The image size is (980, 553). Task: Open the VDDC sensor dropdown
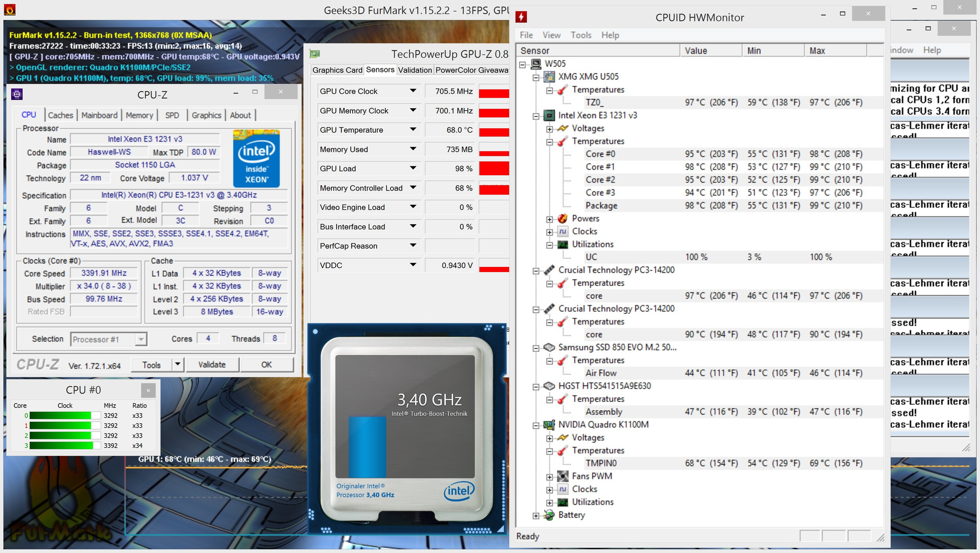413,265
